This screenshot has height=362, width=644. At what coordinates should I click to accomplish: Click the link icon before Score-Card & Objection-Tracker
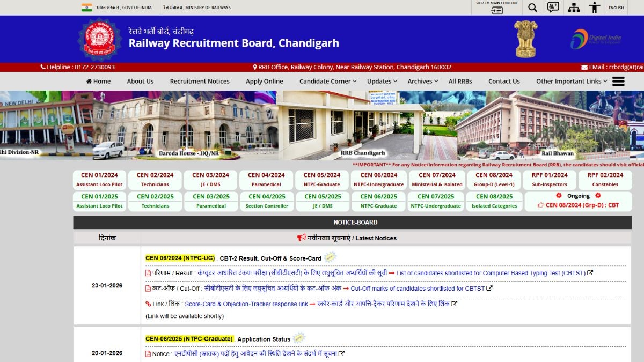point(148,304)
